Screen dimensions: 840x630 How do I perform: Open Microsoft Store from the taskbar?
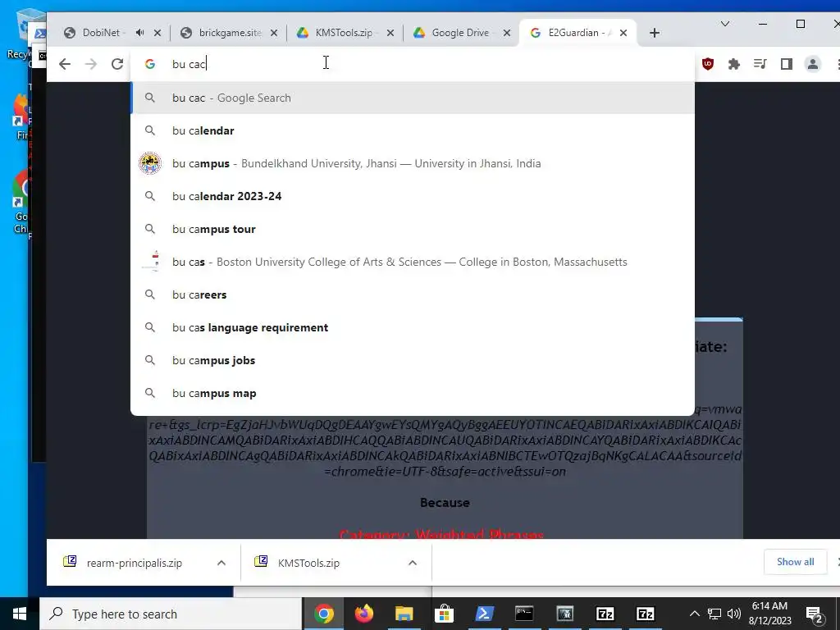coord(444,614)
